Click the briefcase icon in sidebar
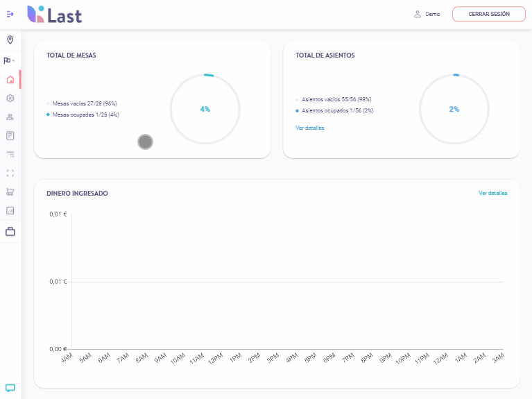This screenshot has height=399, width=532. (10, 232)
